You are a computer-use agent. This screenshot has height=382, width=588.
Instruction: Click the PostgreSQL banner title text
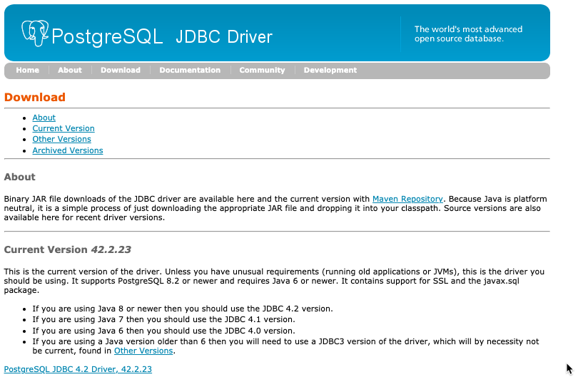click(107, 36)
